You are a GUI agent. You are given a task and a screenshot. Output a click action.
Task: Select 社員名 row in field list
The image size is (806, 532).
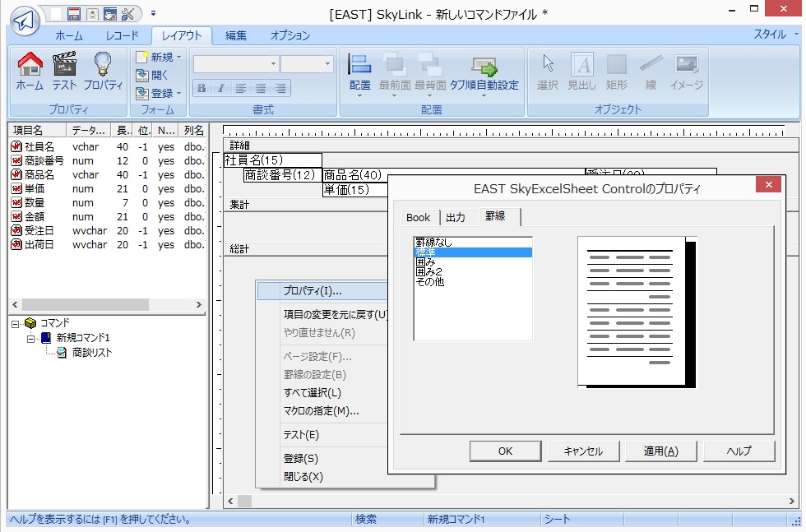pos(108,147)
